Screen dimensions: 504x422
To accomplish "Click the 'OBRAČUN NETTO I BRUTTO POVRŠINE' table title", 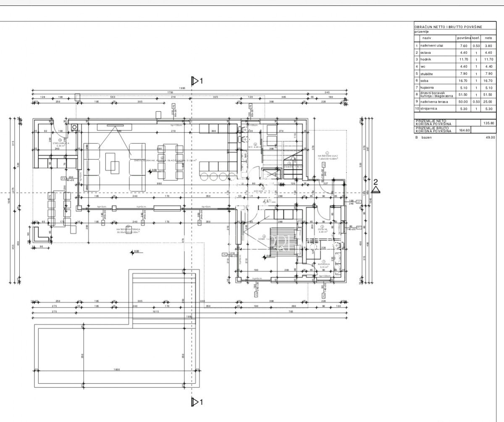I will tap(448, 27).
